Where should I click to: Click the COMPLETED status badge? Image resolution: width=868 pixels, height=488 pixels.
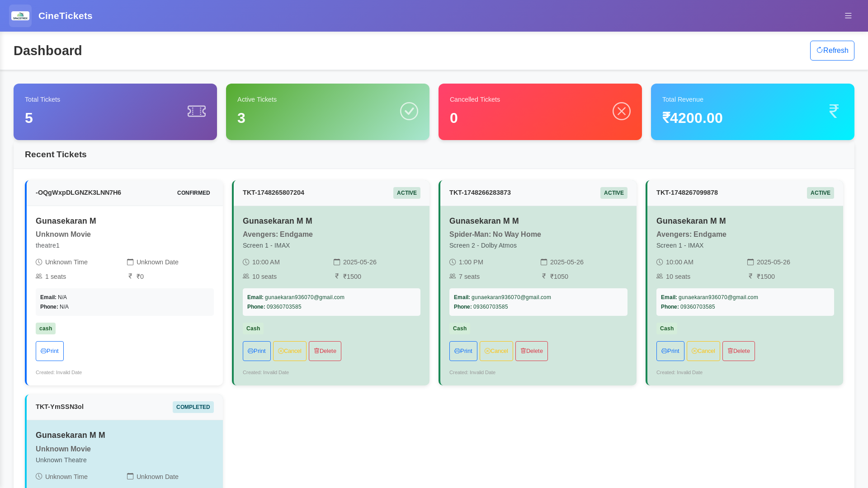click(x=193, y=407)
